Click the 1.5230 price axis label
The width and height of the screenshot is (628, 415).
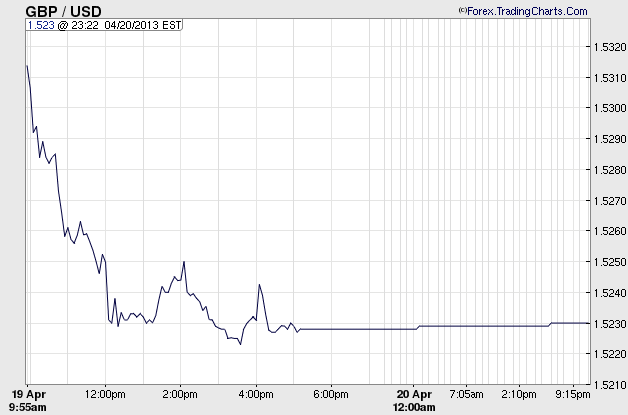pyautogui.click(x=610, y=324)
